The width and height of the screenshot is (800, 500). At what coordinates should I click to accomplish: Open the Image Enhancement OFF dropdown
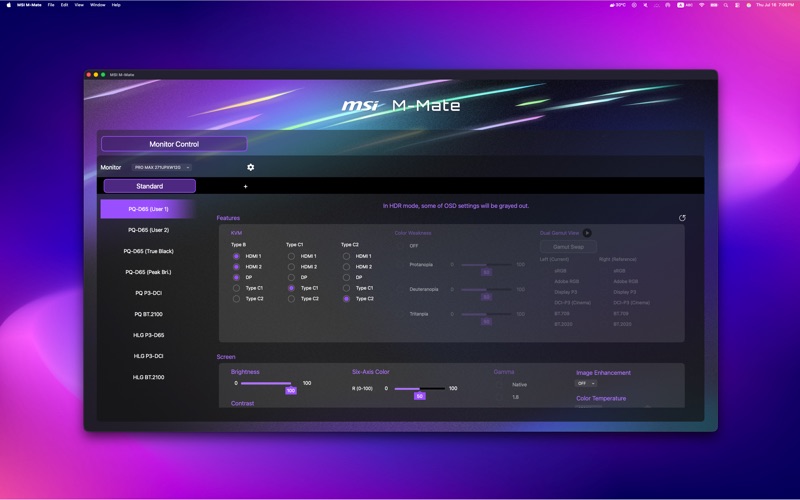586,383
